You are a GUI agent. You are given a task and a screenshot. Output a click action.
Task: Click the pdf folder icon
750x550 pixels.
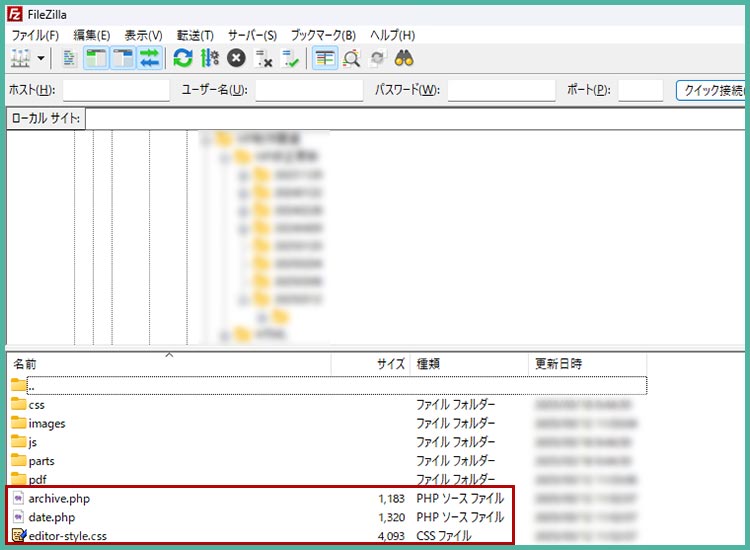pos(19,478)
